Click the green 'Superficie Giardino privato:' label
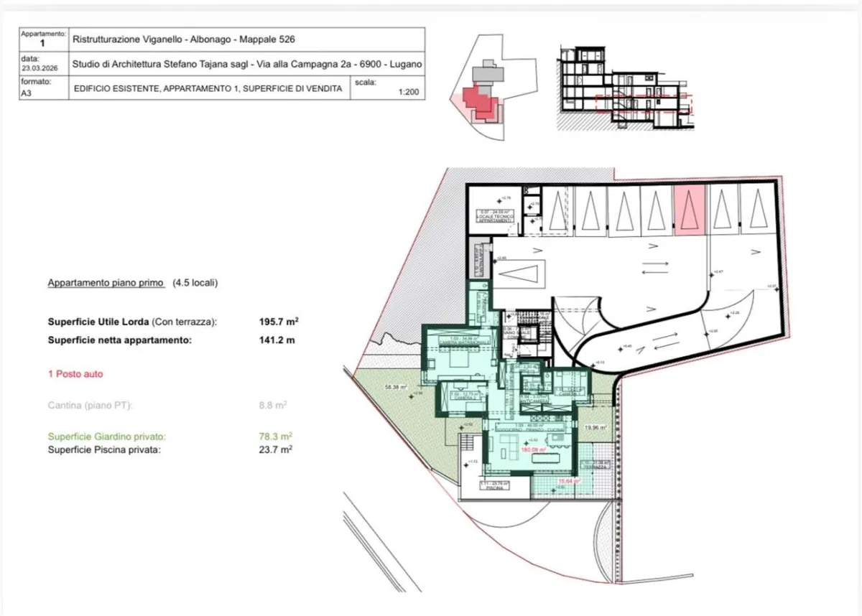This screenshot has width=862, height=616. point(107,437)
